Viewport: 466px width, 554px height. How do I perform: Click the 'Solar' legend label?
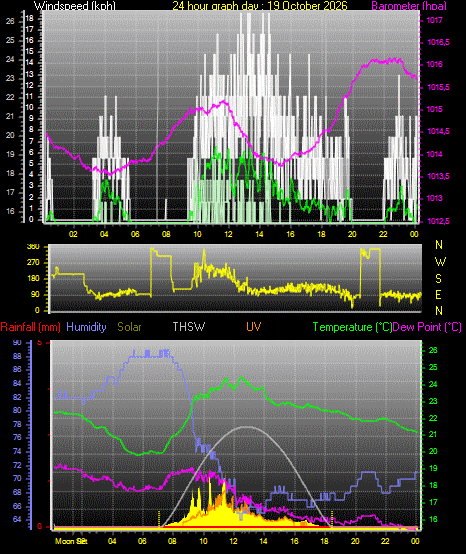(129, 327)
